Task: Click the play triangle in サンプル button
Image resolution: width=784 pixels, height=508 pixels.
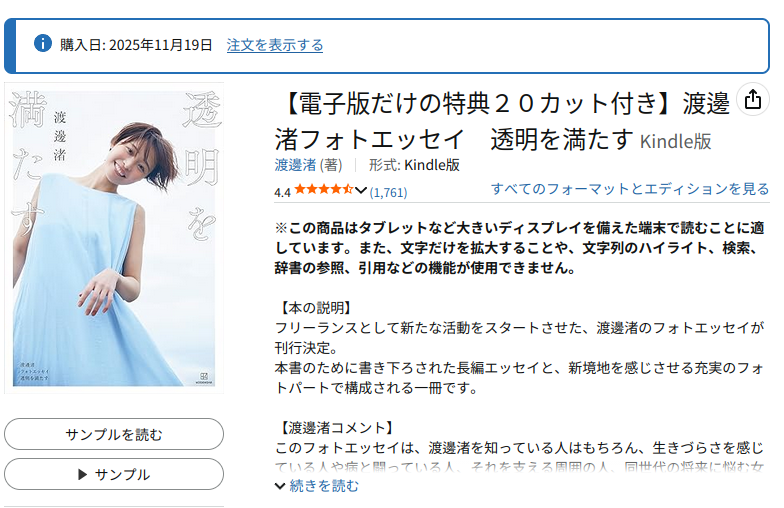Action: (x=82, y=474)
